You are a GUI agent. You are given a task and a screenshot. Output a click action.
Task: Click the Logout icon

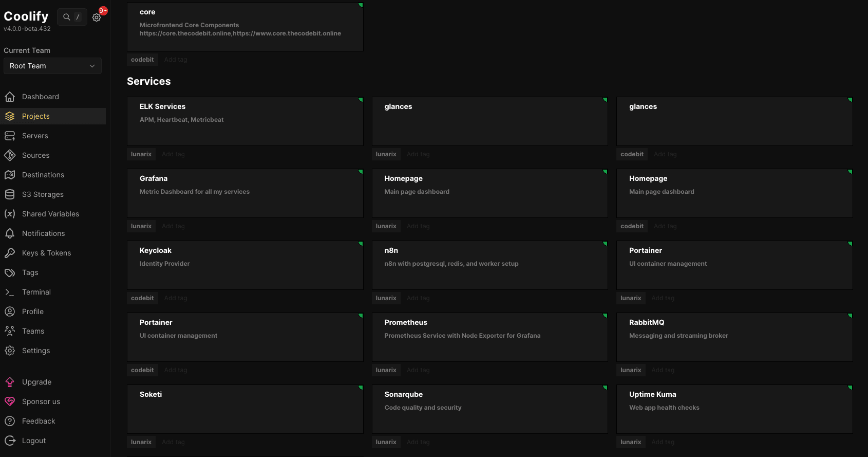[x=10, y=441]
